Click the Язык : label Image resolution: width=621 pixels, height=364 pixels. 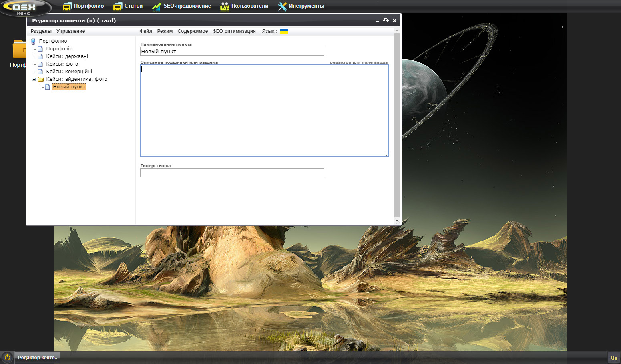point(269,31)
